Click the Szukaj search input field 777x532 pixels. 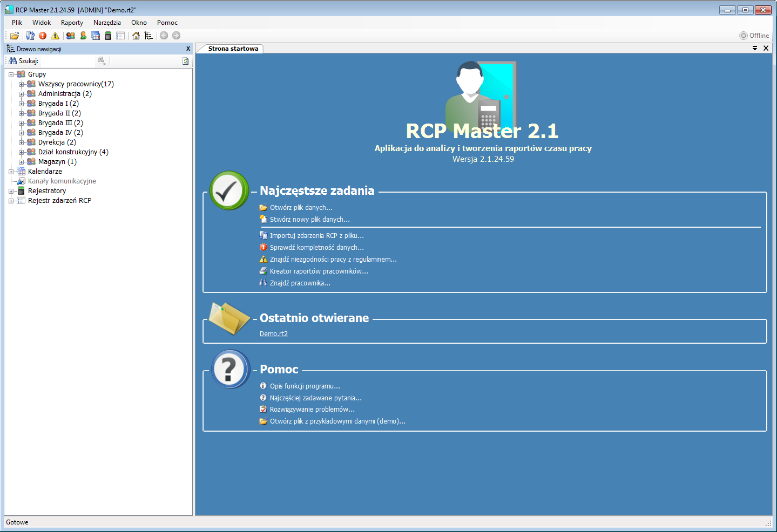(x=66, y=61)
